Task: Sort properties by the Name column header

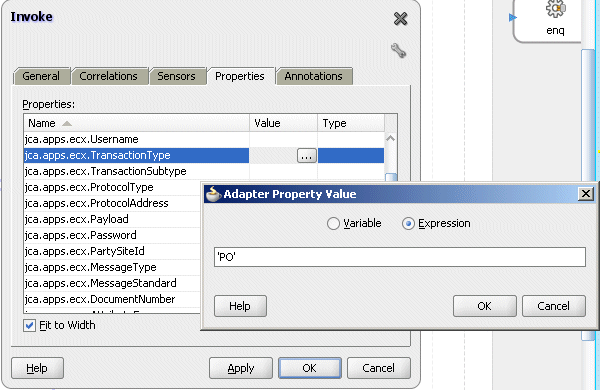Action: coord(137,123)
